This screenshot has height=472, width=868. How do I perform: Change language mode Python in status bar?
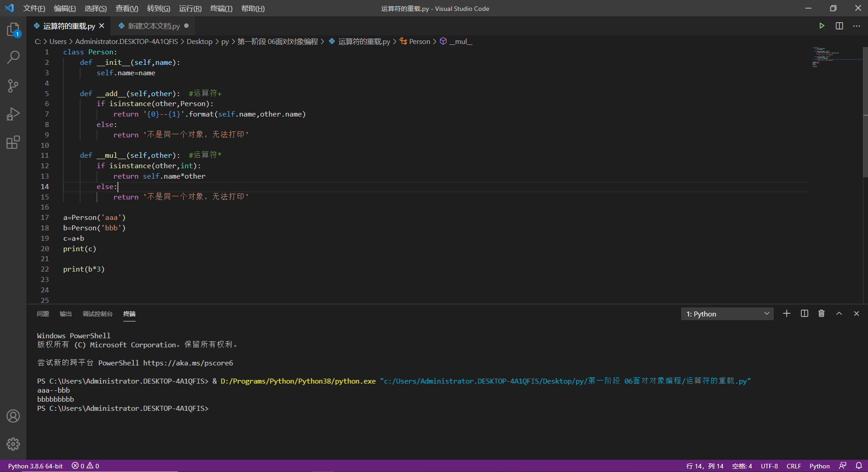click(819, 466)
